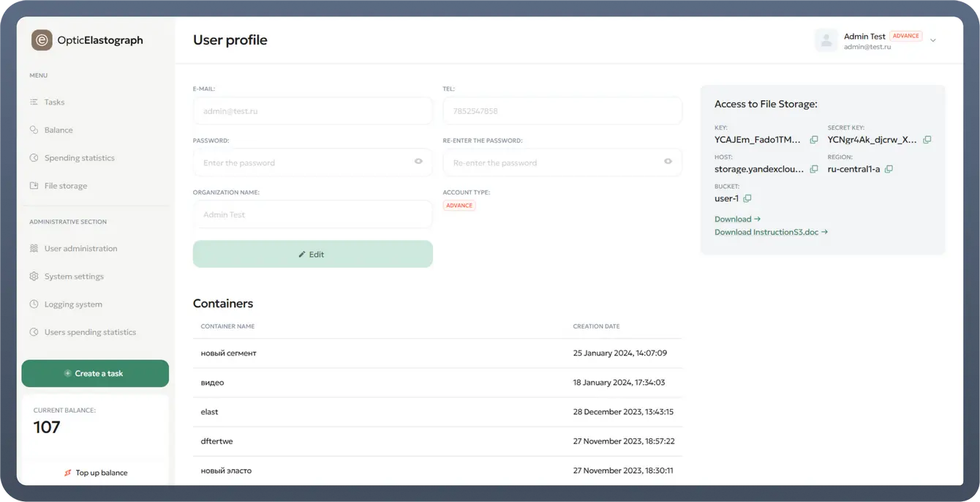Open User administration page
This screenshot has height=502, width=980.
coord(80,249)
